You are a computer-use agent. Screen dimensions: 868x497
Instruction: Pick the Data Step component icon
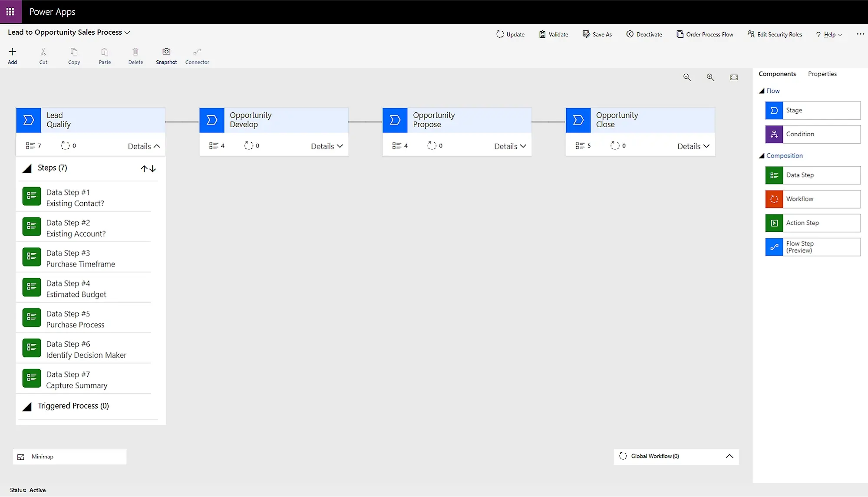point(774,175)
